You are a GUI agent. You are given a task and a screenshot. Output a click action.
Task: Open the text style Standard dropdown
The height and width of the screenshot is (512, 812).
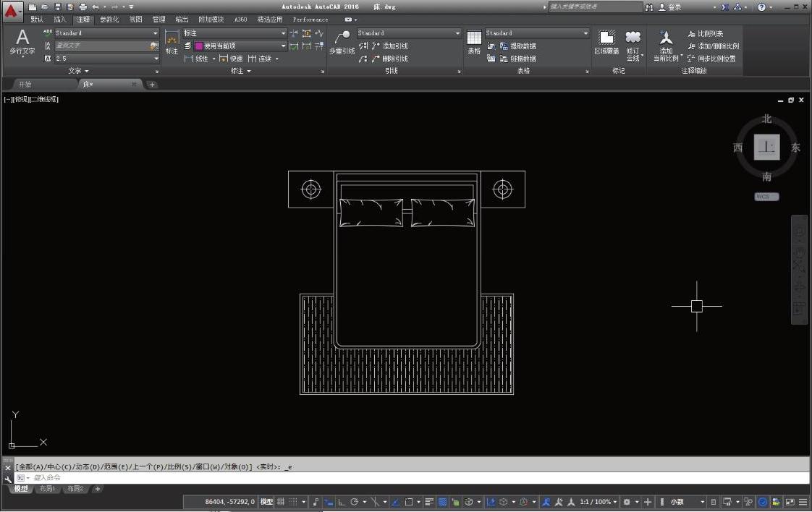point(106,33)
